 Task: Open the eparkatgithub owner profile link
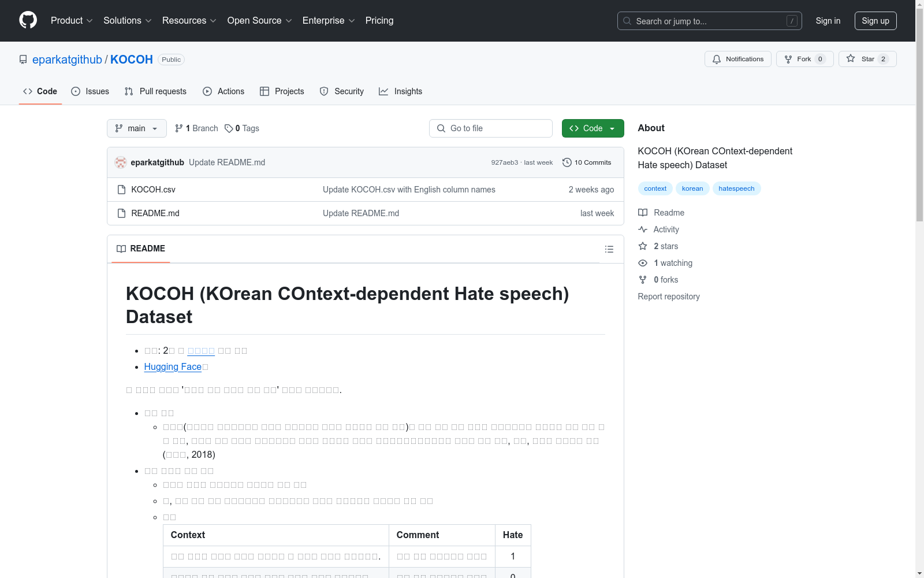click(67, 60)
